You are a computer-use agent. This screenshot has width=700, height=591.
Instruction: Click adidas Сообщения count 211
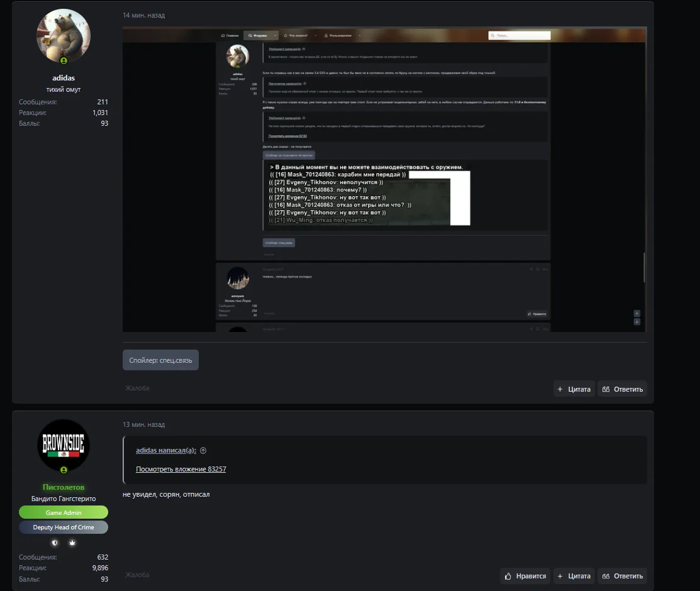tap(103, 102)
